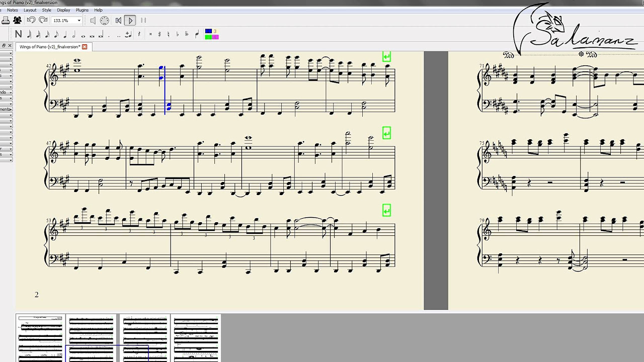The image size is (644, 362).
Task: Select the line break marker after measure 56
Action: [386, 210]
